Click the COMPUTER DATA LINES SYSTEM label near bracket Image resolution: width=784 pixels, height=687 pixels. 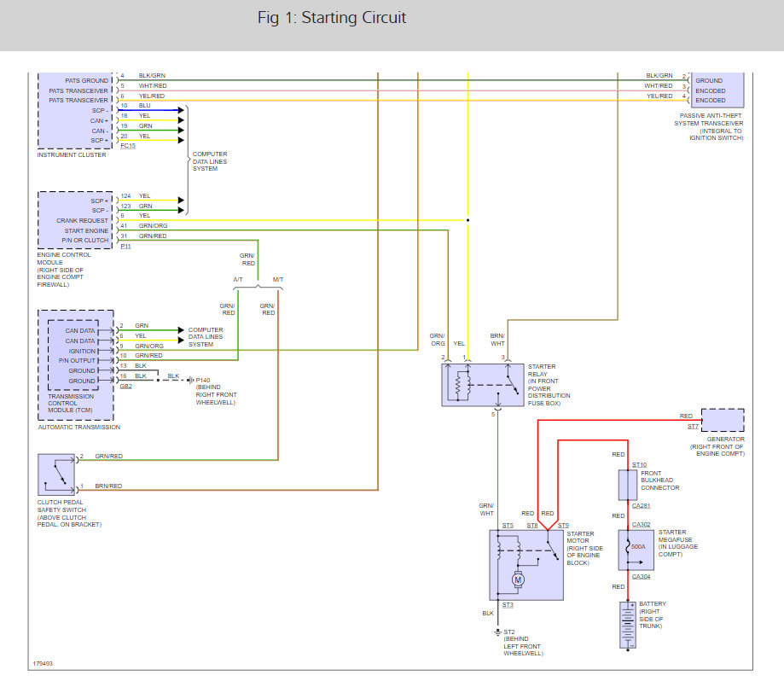point(210,161)
